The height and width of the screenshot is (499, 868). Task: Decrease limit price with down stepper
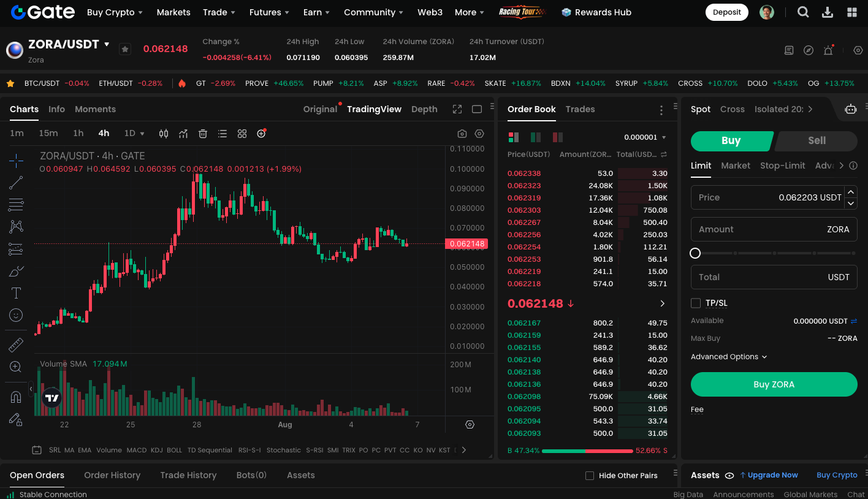pos(851,203)
